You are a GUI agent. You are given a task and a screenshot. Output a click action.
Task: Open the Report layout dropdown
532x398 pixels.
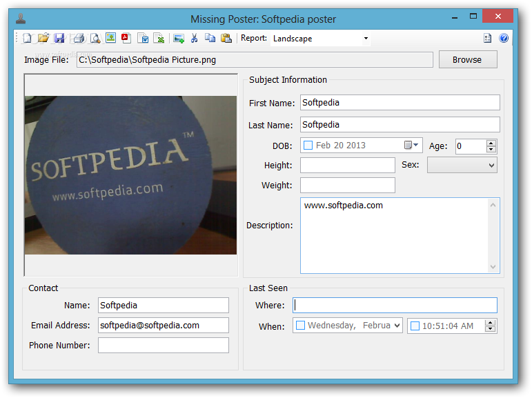[366, 39]
